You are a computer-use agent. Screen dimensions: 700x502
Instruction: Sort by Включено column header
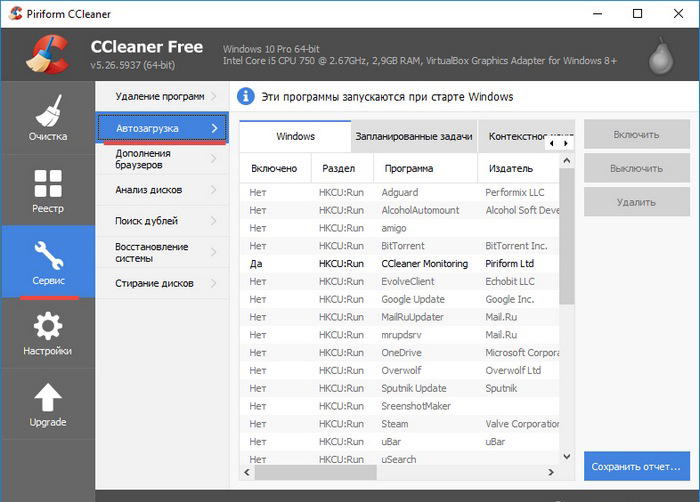click(275, 168)
